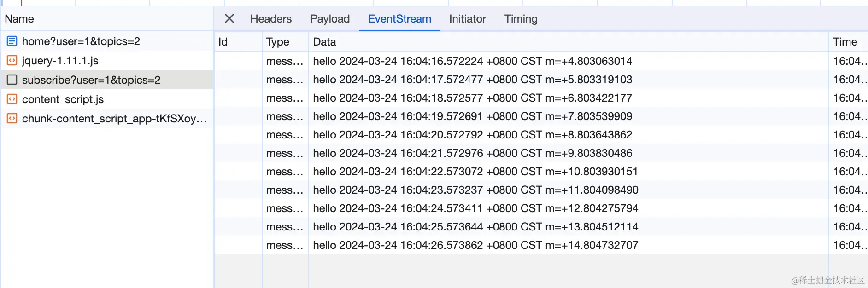Click the icon beside chunk-content_script_app request
Image resolution: width=868 pixels, height=288 pixels.
pyautogui.click(x=12, y=119)
